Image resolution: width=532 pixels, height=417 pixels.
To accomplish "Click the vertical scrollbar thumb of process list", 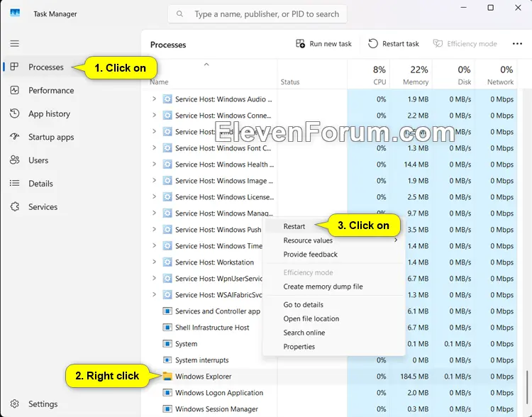I will click(526, 386).
